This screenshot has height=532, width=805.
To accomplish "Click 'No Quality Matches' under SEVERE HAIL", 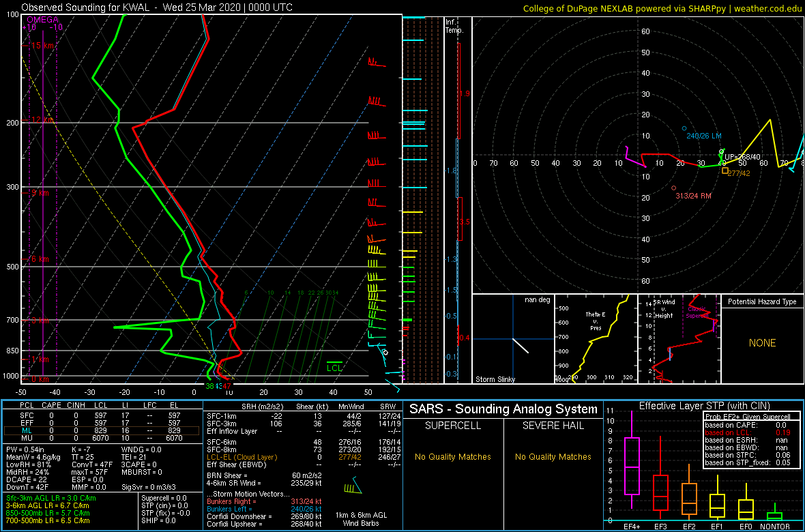I will (554, 457).
